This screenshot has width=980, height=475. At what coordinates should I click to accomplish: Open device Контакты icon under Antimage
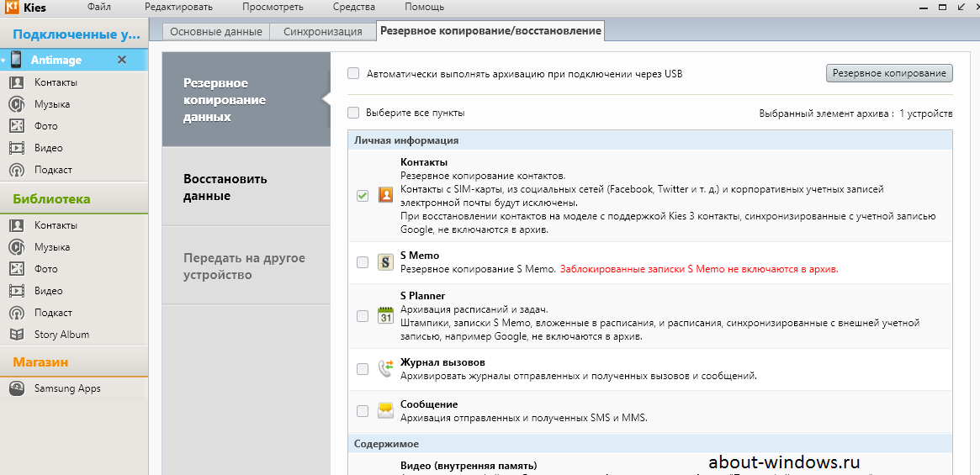(x=17, y=82)
